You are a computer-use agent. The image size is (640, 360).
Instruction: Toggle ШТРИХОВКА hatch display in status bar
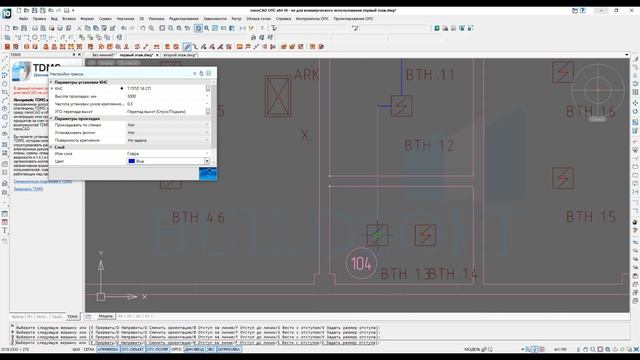[229, 349]
